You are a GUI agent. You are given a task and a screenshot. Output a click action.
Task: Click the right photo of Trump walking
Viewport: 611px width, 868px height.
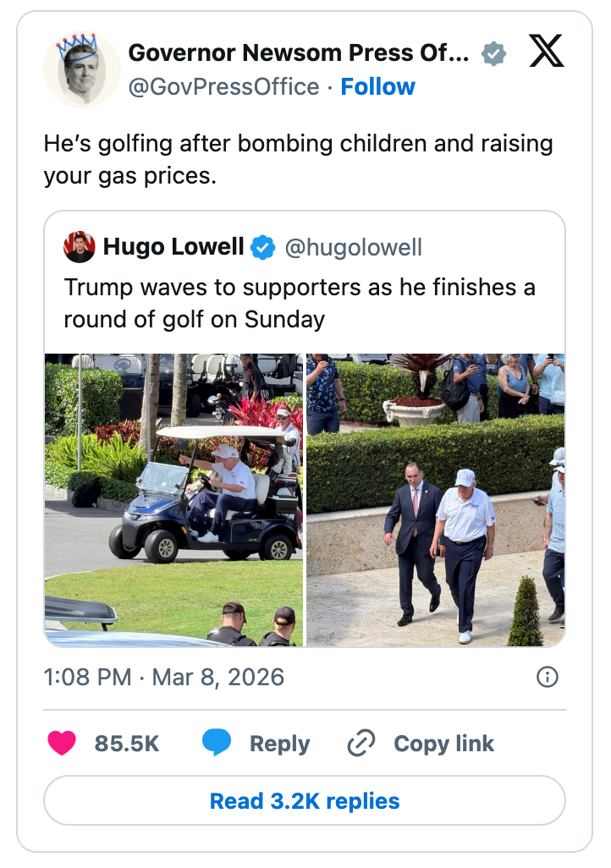tap(436, 497)
